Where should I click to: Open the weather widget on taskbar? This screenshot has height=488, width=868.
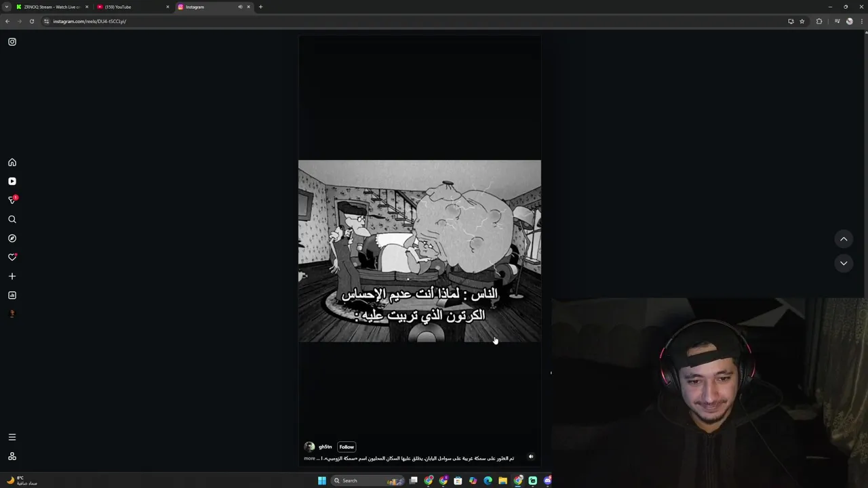click(22, 481)
